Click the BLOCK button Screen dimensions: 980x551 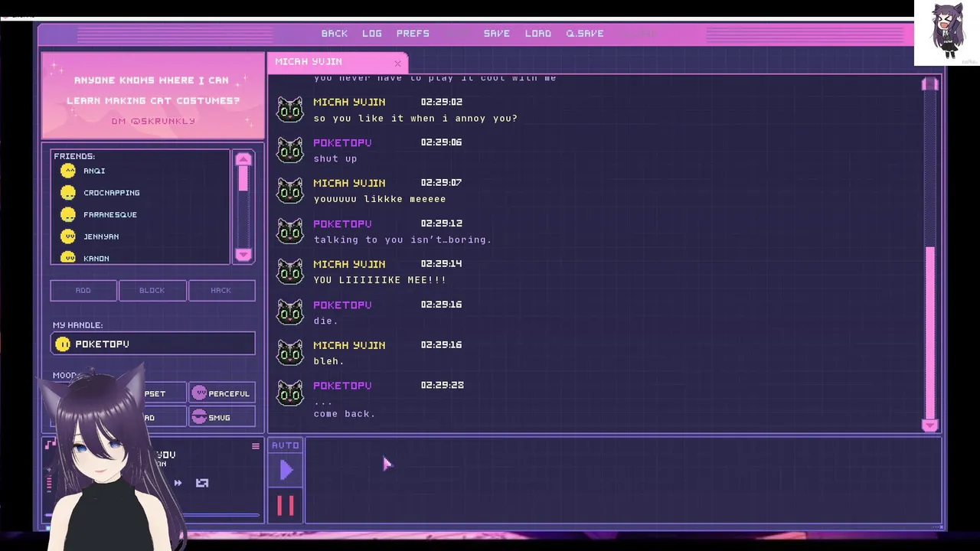152,290
